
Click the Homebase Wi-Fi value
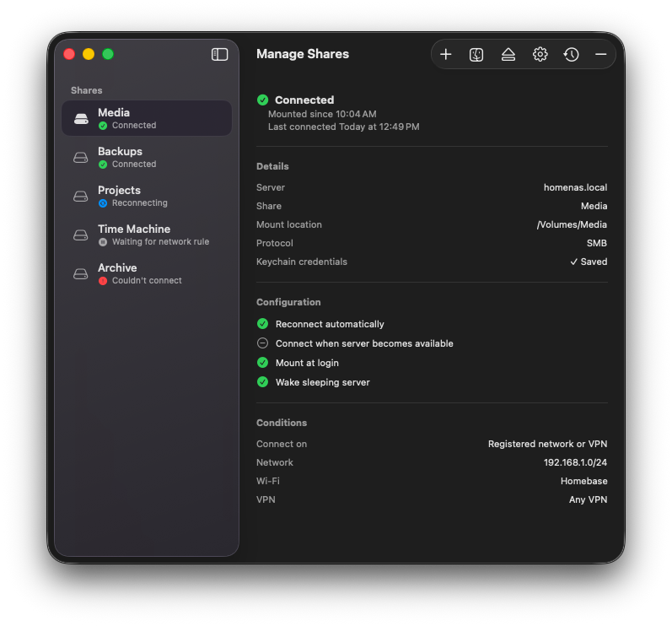[583, 481]
